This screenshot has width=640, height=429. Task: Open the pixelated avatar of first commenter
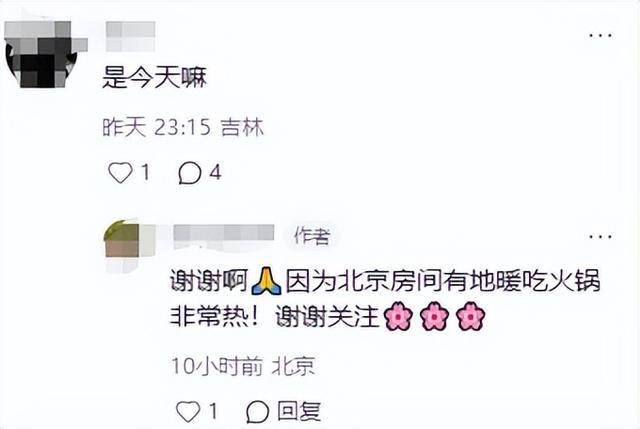41,54
